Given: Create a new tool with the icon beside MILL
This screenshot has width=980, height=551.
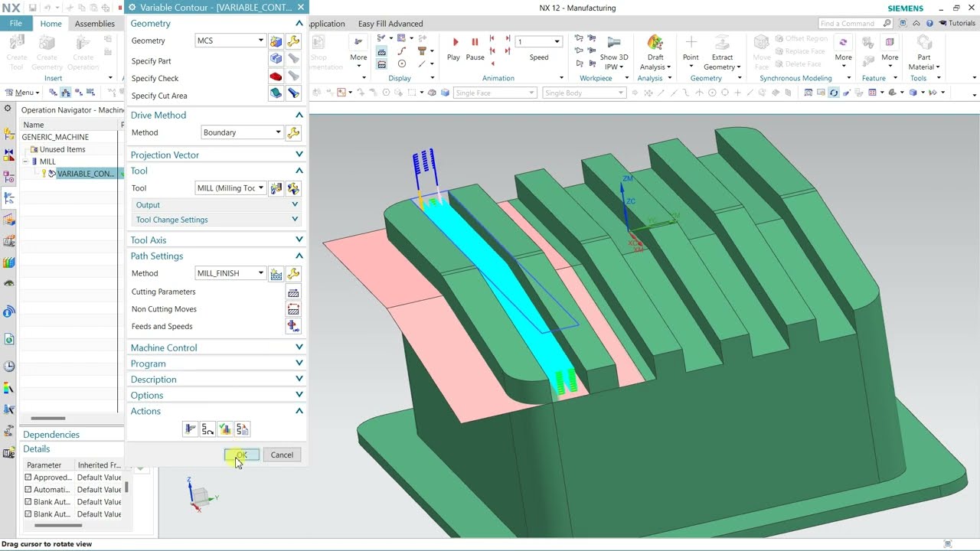Looking at the screenshot, I should click(x=276, y=187).
